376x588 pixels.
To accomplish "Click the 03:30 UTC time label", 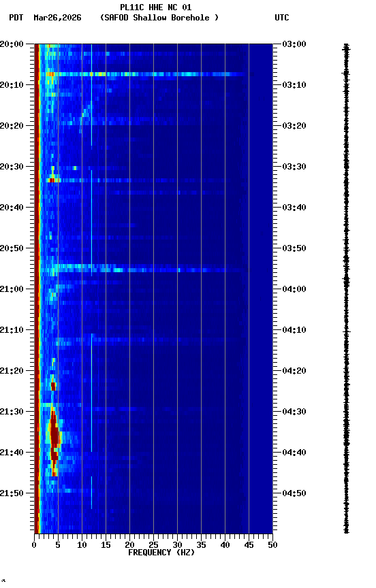I will click(294, 167).
